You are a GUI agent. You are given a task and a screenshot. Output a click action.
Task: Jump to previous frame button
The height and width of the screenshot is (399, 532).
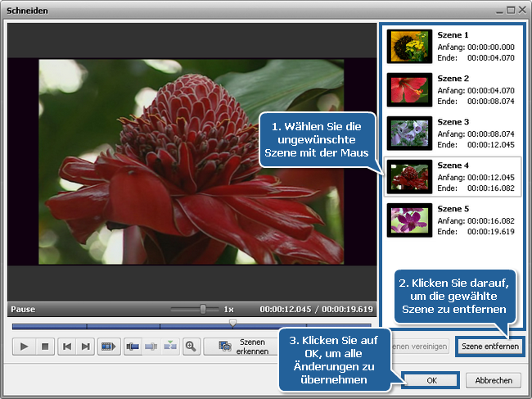pyautogui.click(x=66, y=347)
